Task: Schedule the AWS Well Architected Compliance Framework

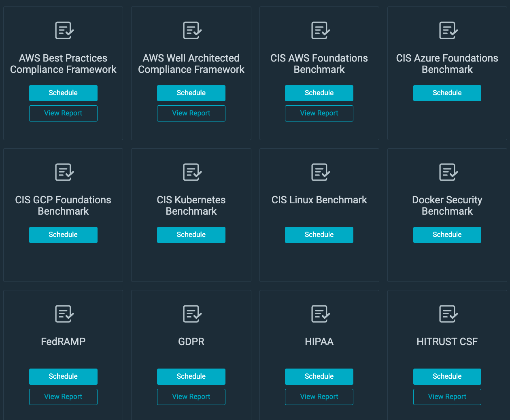Action: coord(191,93)
